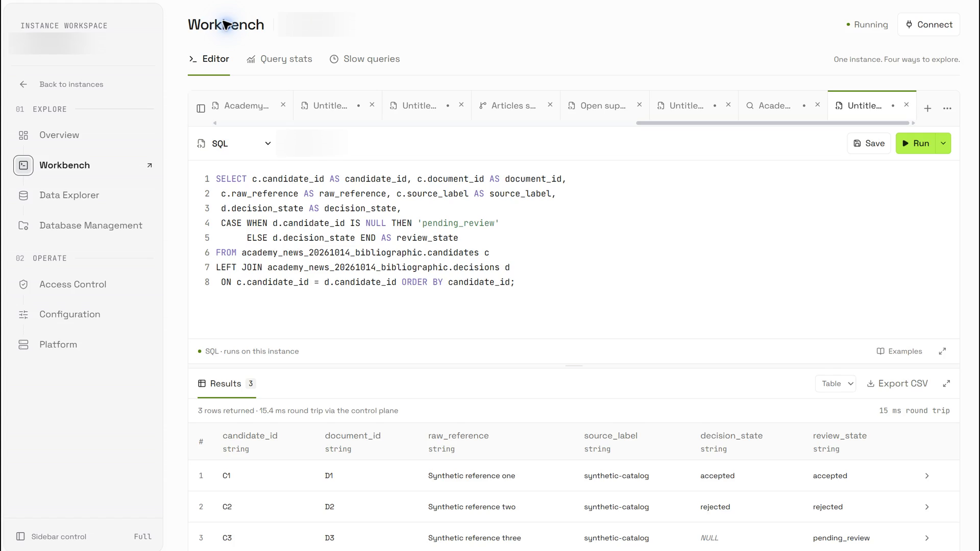Click into the SQL editor text area
The width and height of the screenshot is (980, 551).
click(574, 250)
